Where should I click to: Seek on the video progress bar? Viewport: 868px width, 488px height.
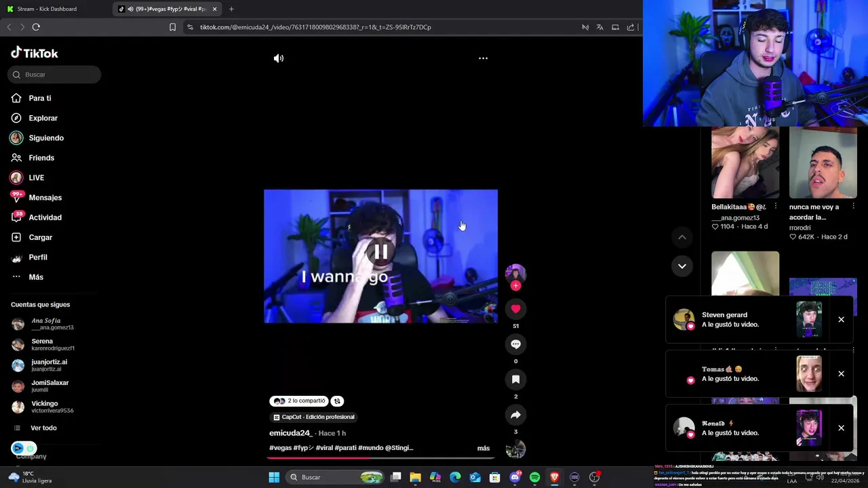[x=380, y=457]
